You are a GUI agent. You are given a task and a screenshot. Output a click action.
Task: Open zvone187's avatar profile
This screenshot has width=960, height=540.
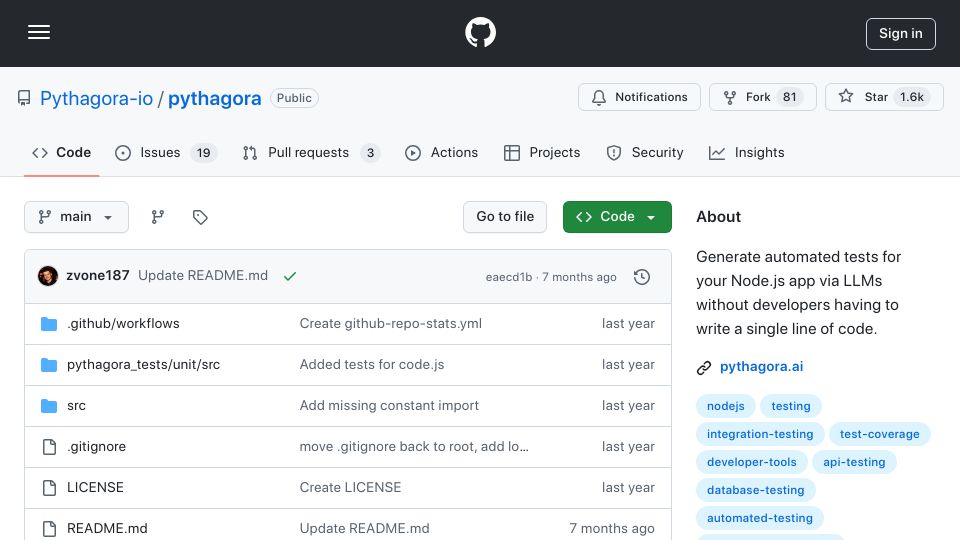tap(48, 276)
